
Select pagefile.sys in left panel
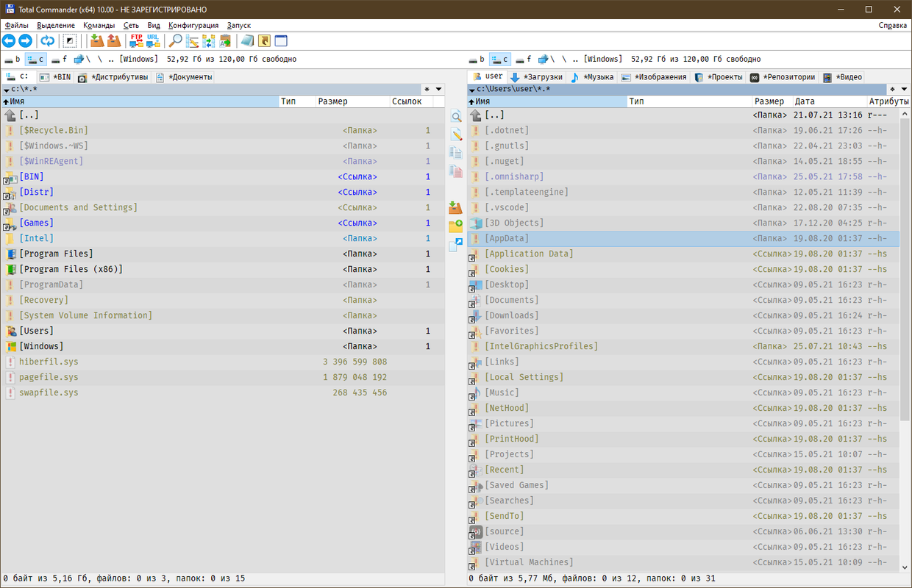223,377
